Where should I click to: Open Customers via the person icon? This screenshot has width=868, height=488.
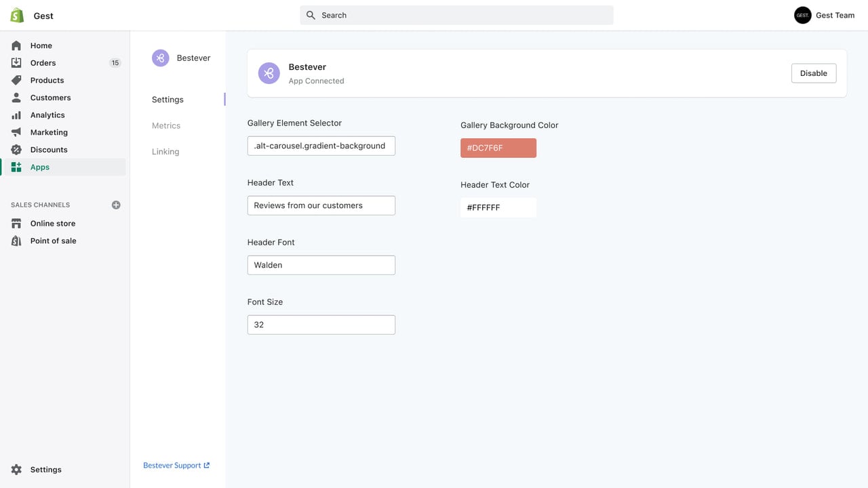click(x=16, y=98)
